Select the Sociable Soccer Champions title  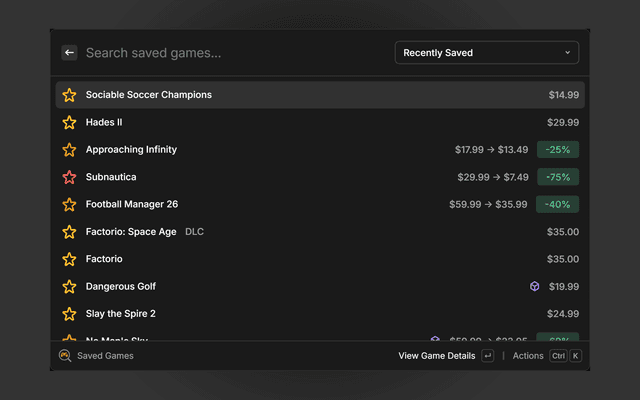tap(149, 95)
